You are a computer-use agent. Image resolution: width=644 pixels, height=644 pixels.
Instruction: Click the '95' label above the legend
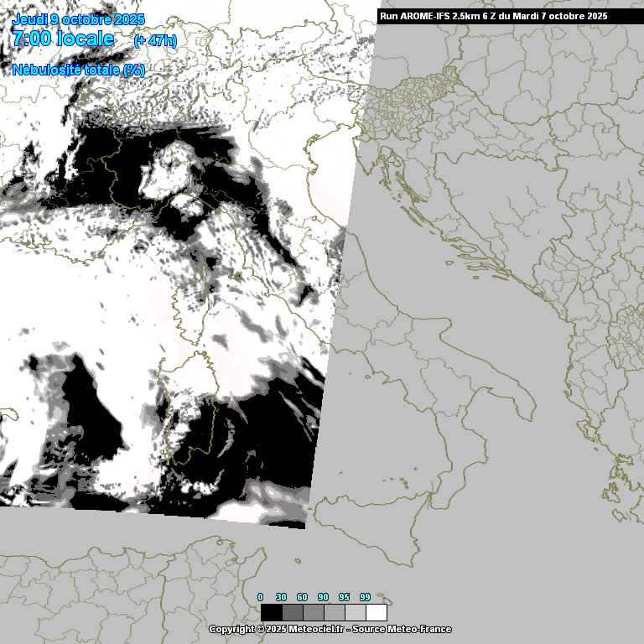[344, 597]
